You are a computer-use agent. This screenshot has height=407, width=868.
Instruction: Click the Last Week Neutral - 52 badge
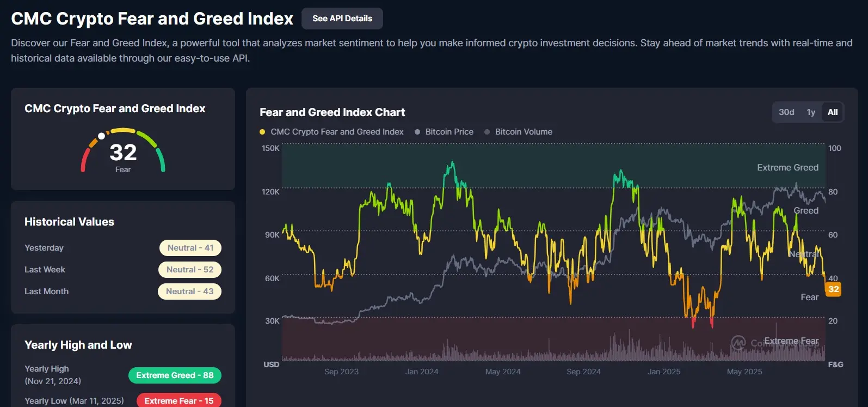click(190, 270)
